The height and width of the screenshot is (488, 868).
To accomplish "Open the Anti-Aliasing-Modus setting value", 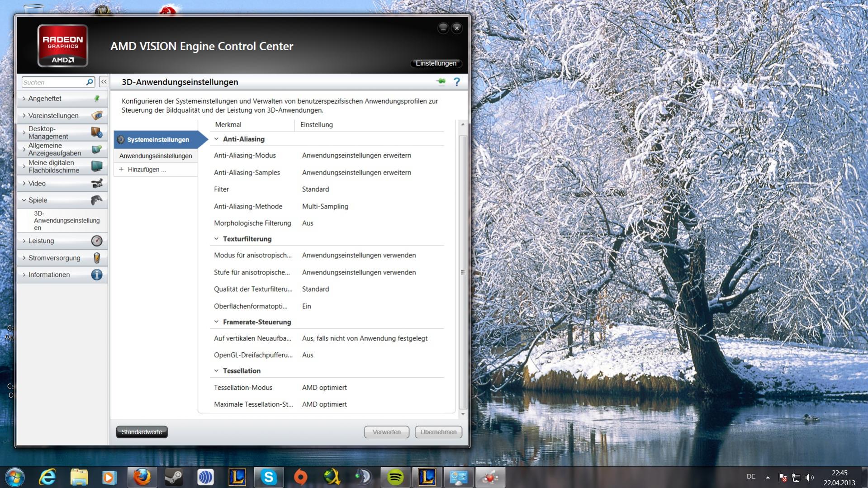I will (x=356, y=156).
